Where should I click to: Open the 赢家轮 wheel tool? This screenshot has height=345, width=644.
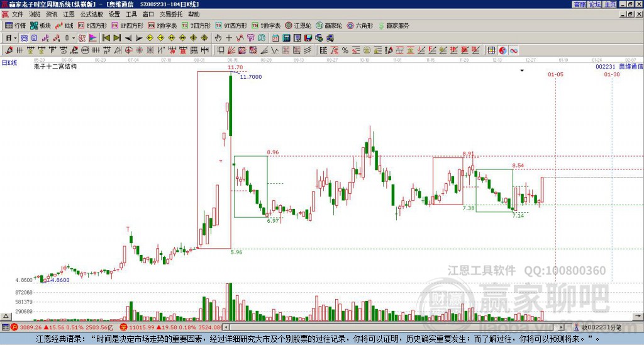(329, 25)
